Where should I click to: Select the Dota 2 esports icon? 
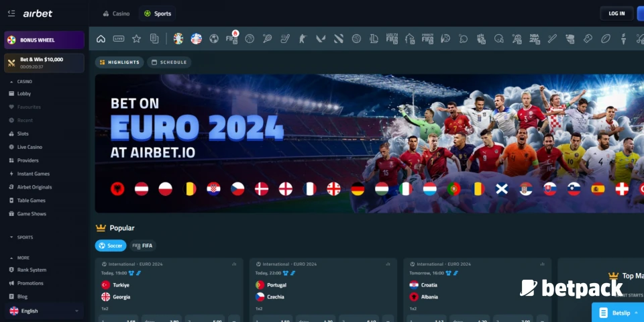338,39
